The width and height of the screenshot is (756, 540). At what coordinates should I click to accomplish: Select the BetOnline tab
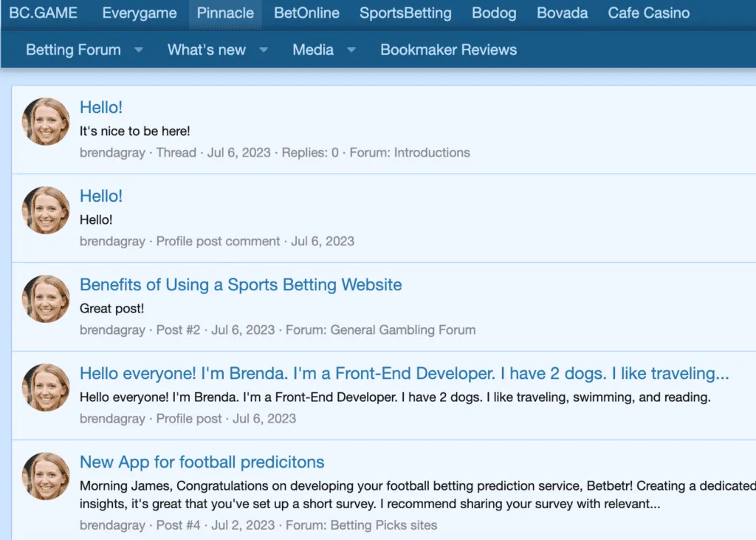(306, 13)
